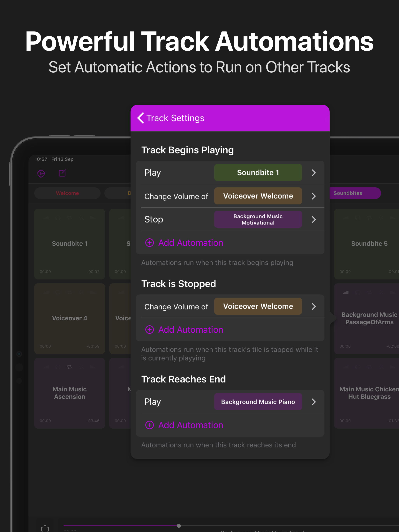Image resolution: width=399 pixels, height=532 pixels.
Task: Add Automation under Track Reaches End
Action: pyautogui.click(x=184, y=425)
